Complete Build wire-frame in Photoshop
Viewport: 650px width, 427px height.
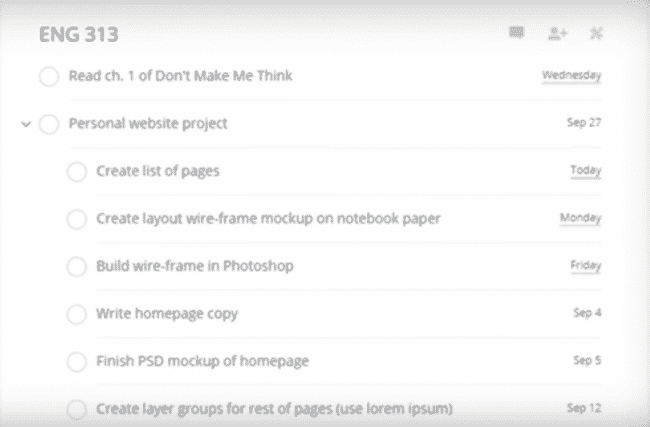(77, 267)
